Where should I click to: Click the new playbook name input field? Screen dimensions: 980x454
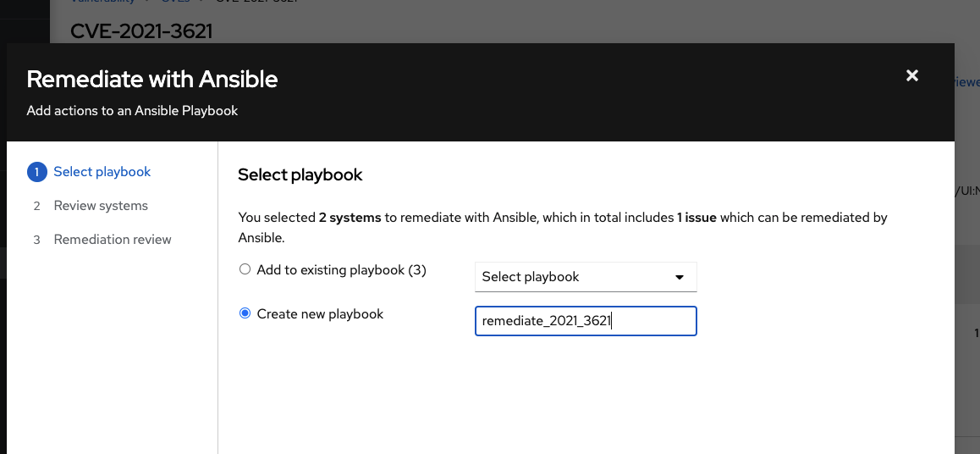(x=586, y=321)
